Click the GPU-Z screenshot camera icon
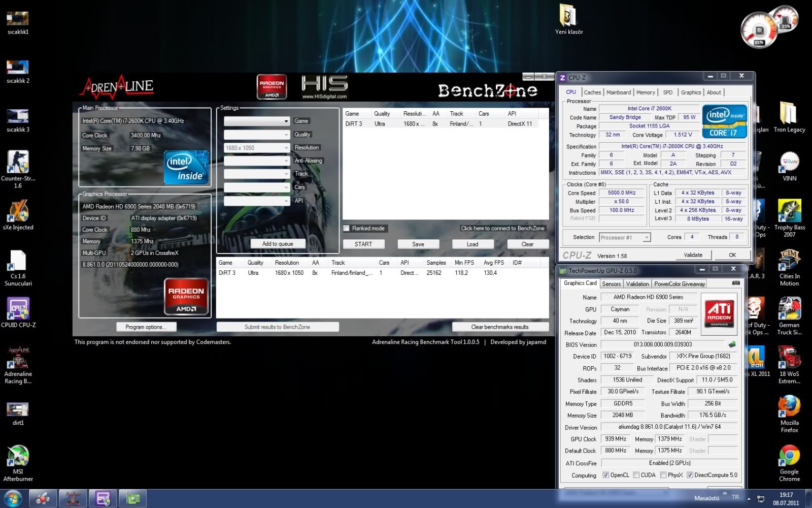Image resolution: width=812 pixels, height=508 pixels. pos(735,283)
